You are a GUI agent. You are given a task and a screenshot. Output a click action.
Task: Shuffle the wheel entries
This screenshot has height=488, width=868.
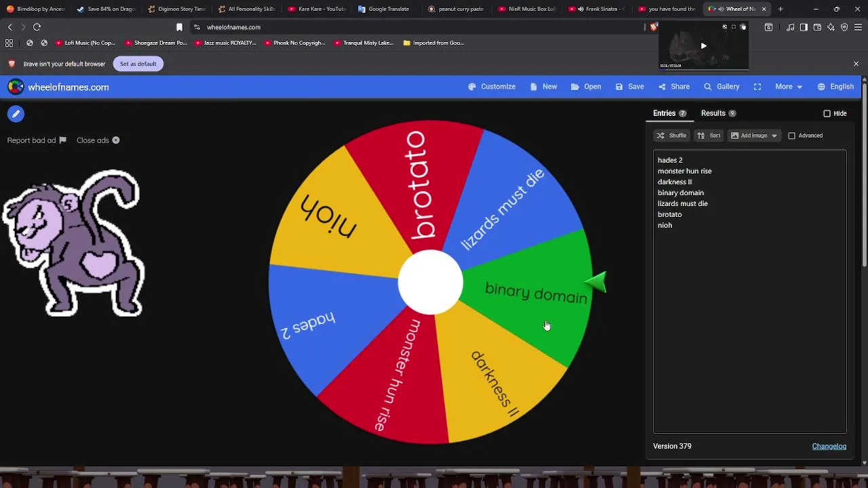671,136
